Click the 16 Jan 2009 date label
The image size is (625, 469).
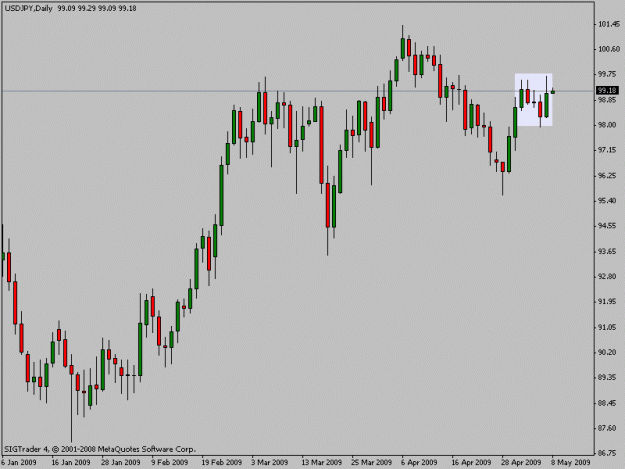coord(71,463)
